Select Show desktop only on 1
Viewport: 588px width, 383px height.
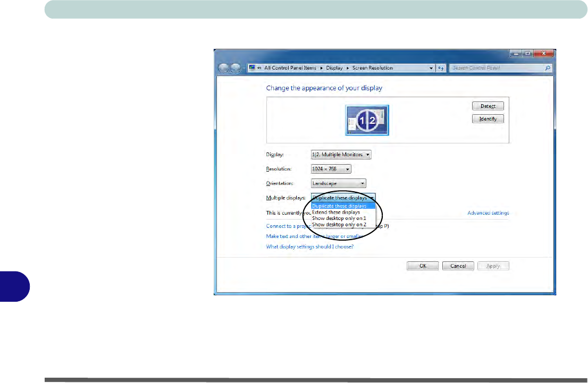click(x=339, y=218)
